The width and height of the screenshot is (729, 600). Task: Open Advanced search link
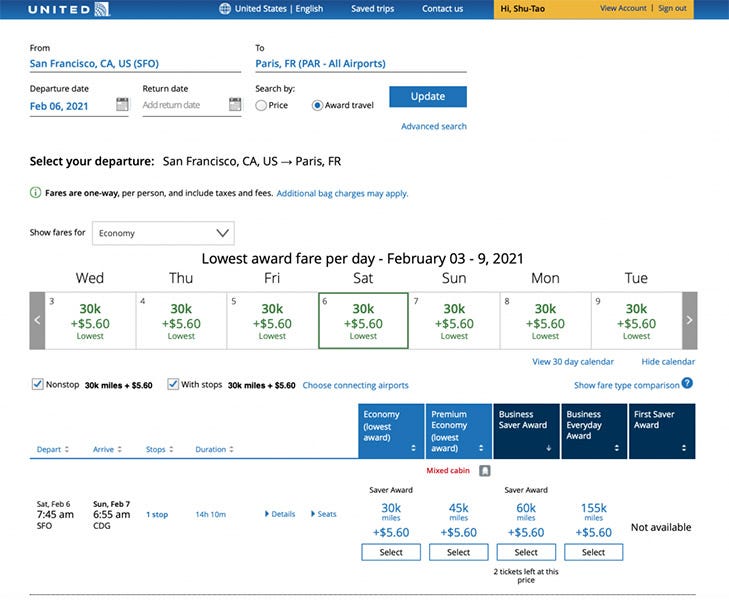434,126
